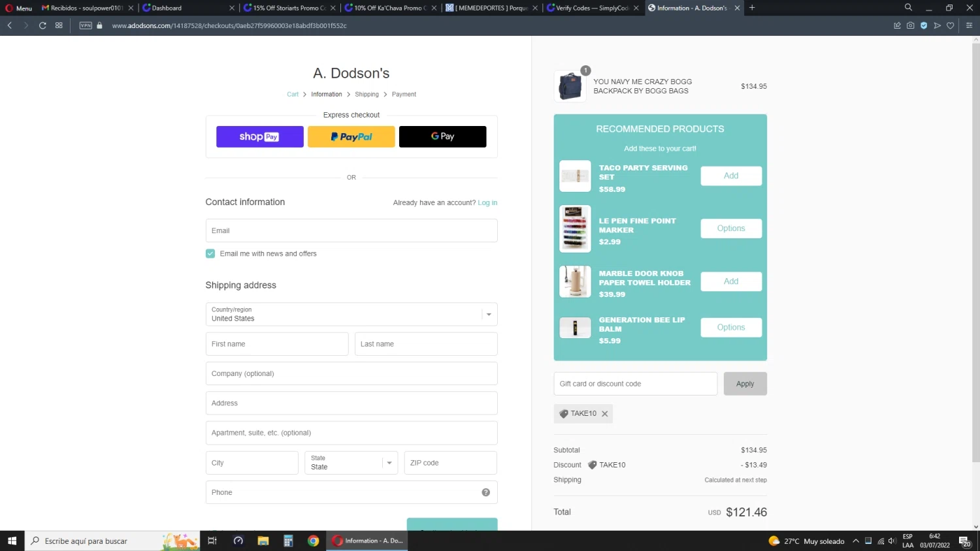Switch to the Verify Codes SimplyCodes tab
980x551 pixels.
pos(593,8)
